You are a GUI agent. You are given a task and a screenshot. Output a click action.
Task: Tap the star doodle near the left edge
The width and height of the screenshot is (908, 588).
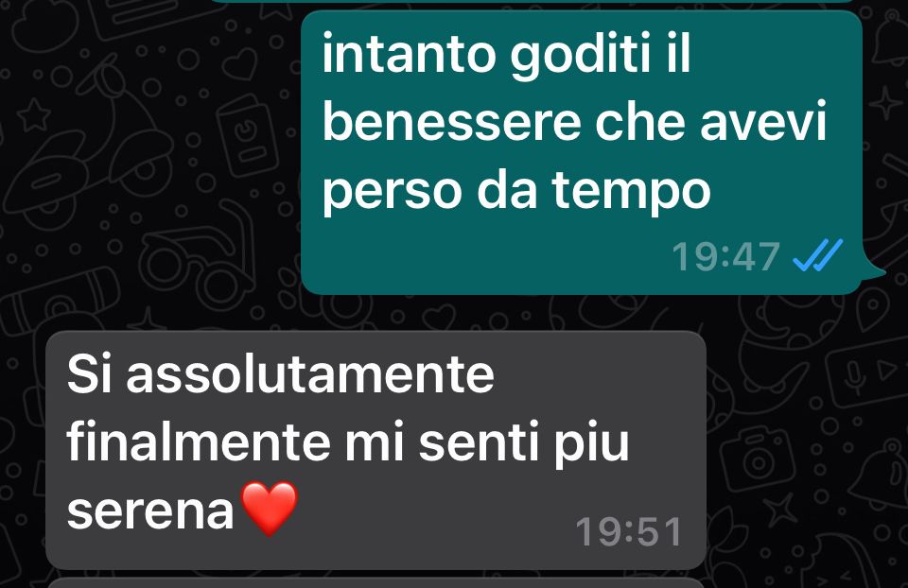coord(34,114)
